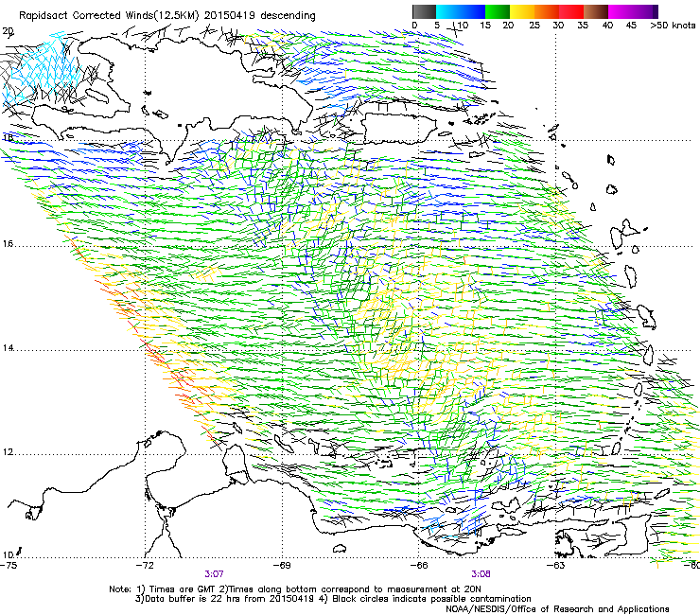Click the latitude label '16'
Screen dimensions: 700x615
pos(8,244)
